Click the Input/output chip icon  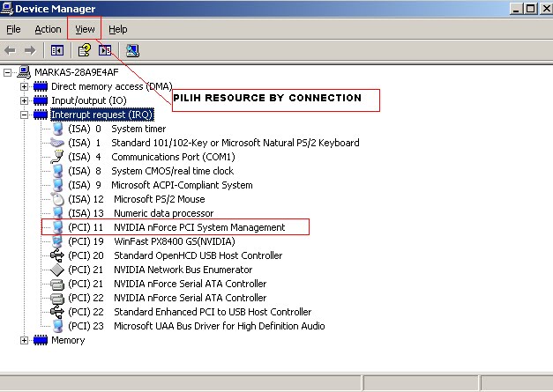click(x=41, y=100)
